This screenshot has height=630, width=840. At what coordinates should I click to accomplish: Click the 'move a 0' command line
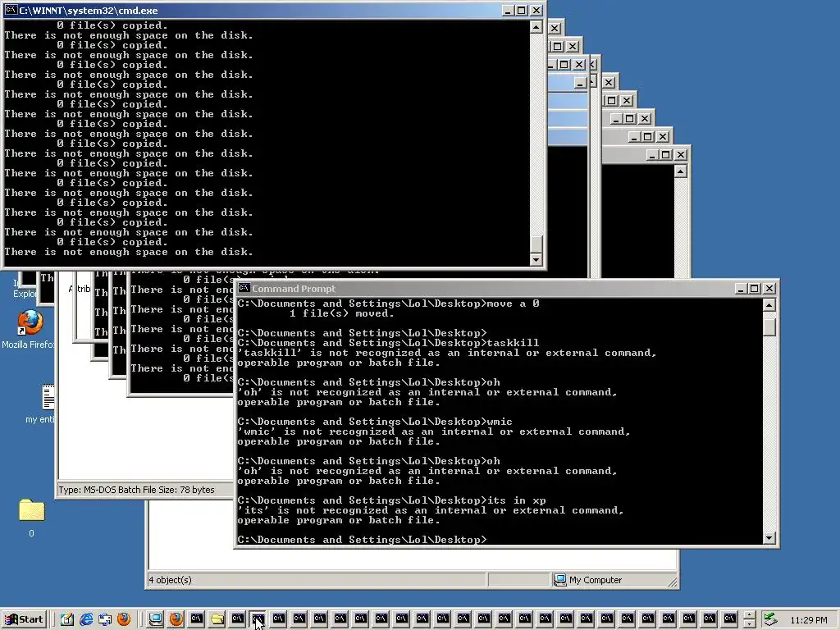388,304
